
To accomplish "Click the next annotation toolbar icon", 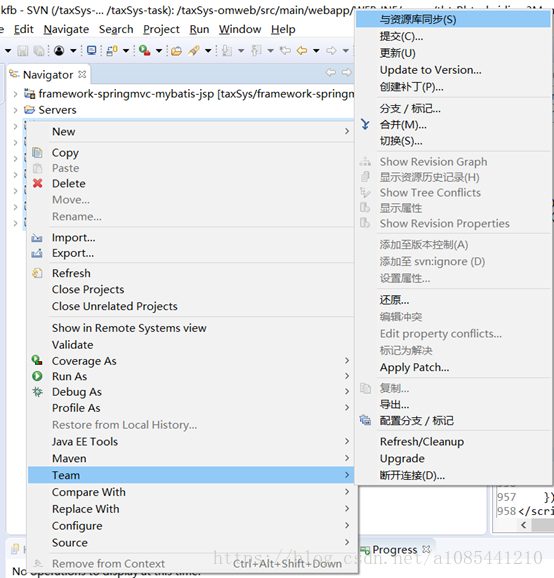I will coord(227,51).
